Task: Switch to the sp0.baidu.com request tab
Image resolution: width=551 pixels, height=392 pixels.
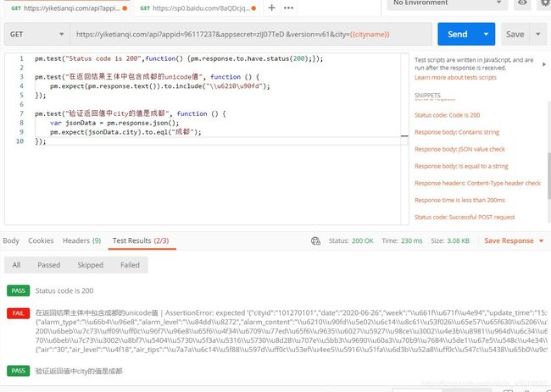Action: click(198, 8)
